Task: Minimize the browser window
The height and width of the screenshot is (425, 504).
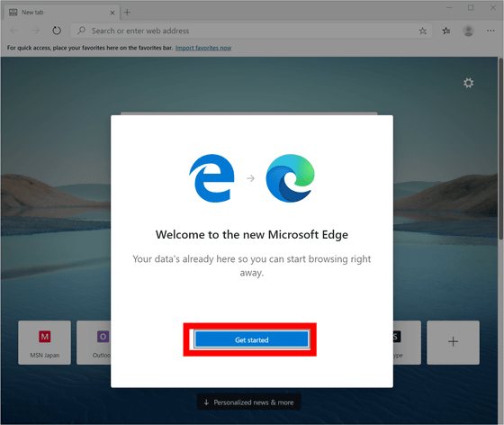Action: coord(449,8)
